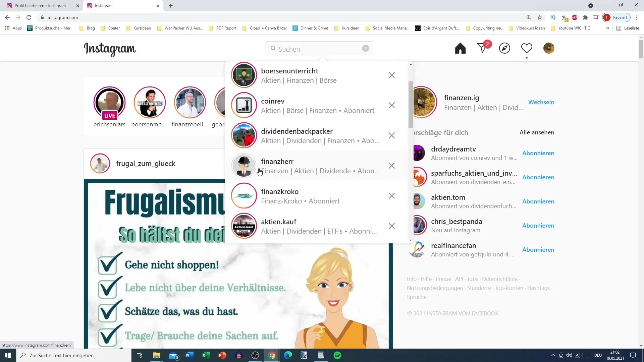Click the Instagram logo
The image size is (644, 362).
point(110,49)
